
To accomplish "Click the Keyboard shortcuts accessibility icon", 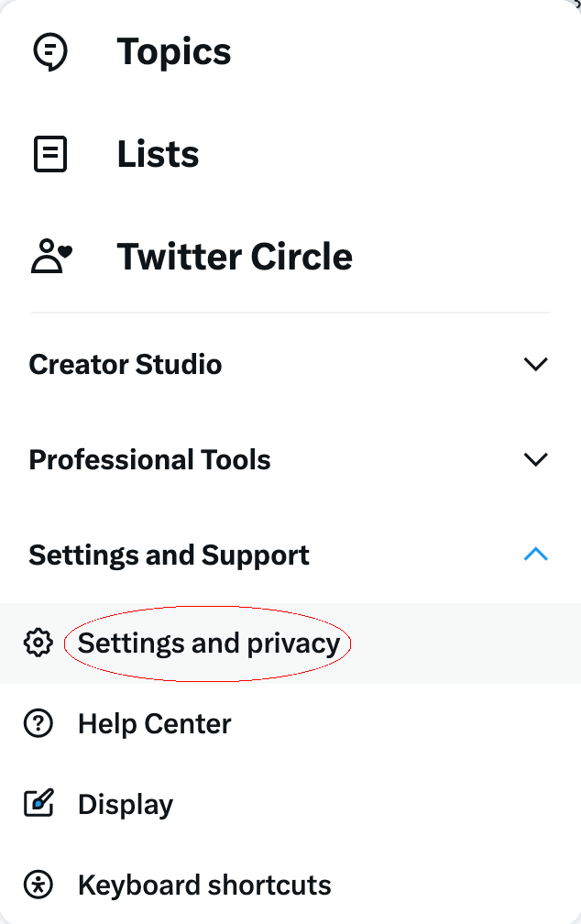I will click(x=38, y=885).
